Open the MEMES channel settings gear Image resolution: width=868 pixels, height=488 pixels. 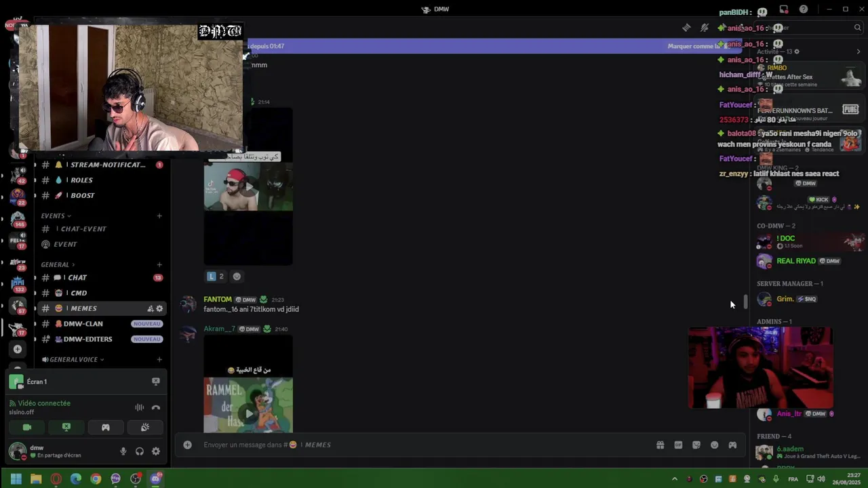159,308
